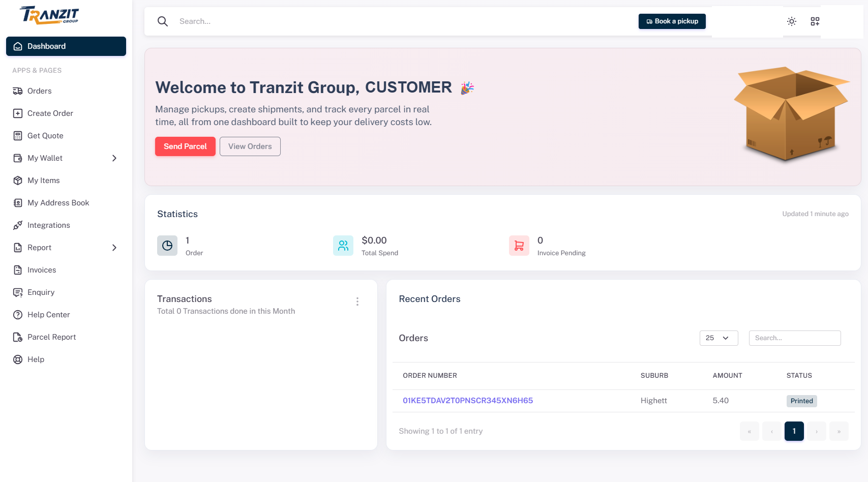Click the $0.00 Total Spend value
The height and width of the screenshot is (482, 868).
374,240
